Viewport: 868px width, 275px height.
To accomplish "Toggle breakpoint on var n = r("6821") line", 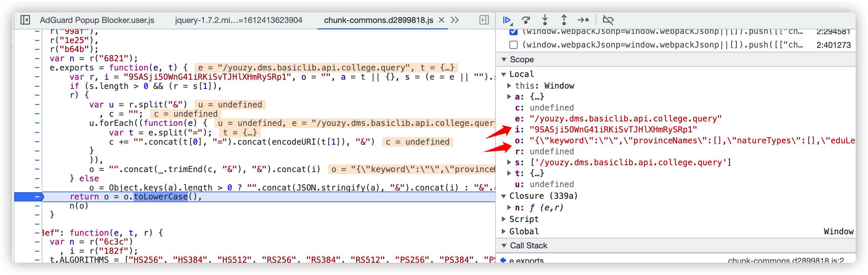I will click(x=37, y=58).
